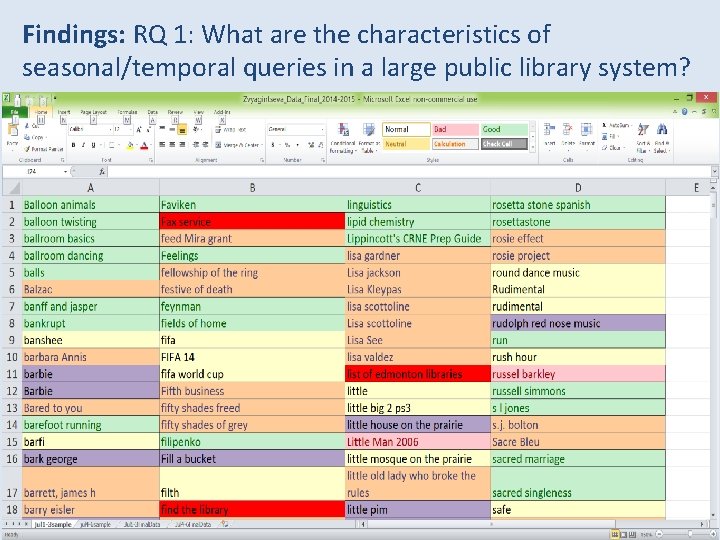This screenshot has height=540, width=720.
Task: Click Decrease Decimal icon
Action: click(x=320, y=145)
